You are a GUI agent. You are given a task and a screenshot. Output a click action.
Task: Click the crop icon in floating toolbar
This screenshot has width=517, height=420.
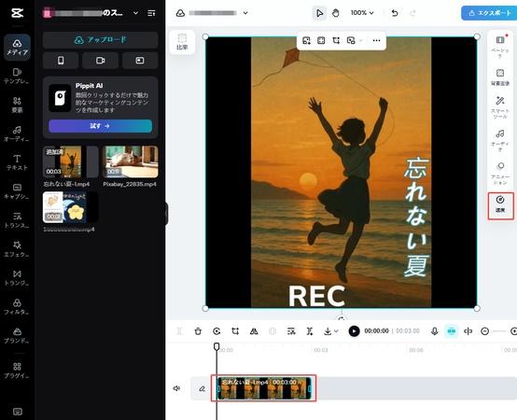336,40
